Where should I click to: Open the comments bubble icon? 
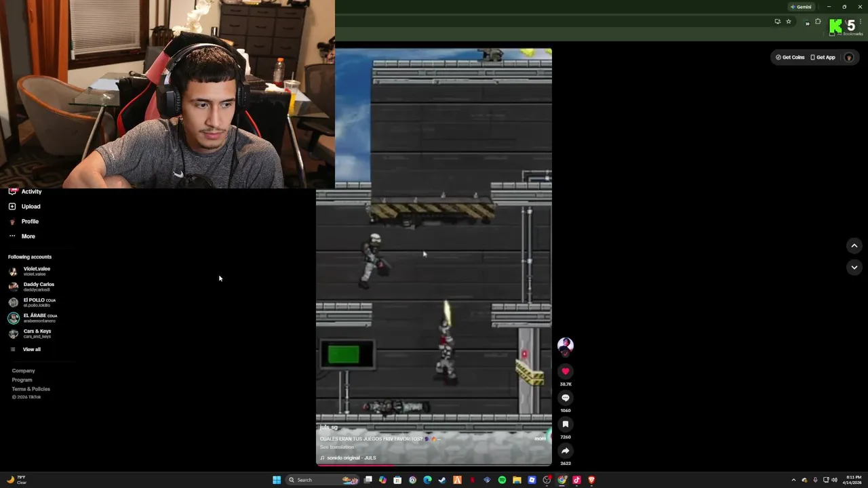tap(565, 398)
